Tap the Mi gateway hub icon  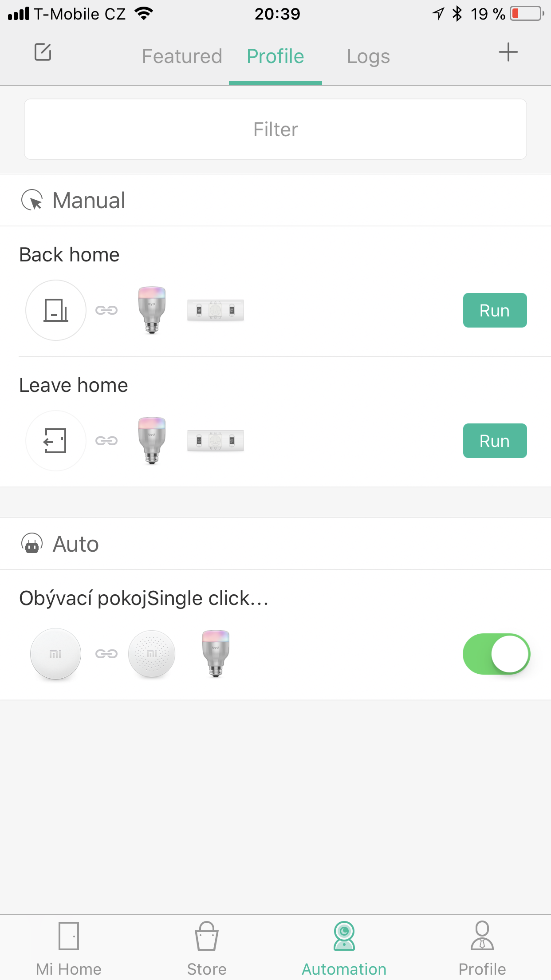(x=152, y=654)
